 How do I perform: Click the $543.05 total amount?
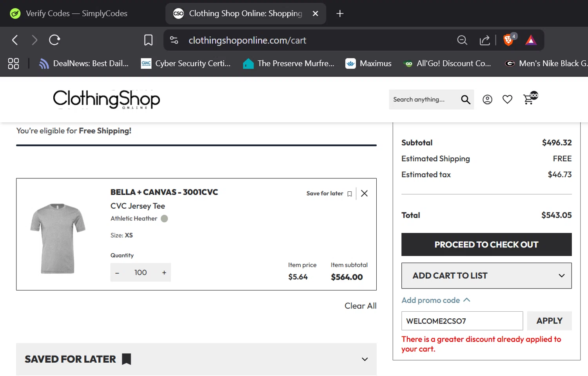click(x=556, y=215)
